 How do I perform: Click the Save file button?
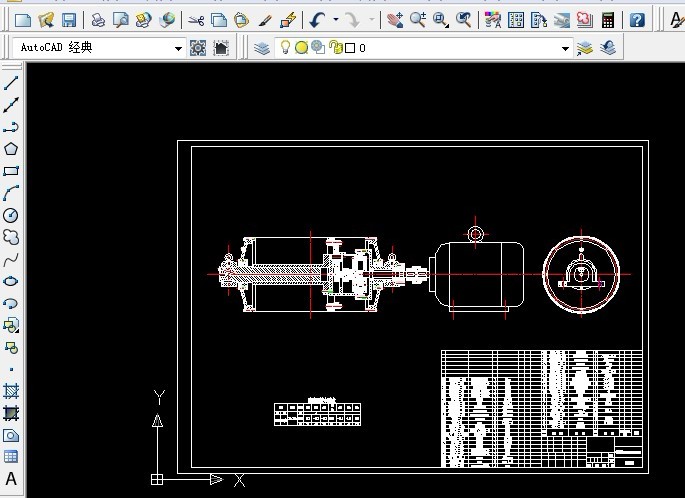69,20
